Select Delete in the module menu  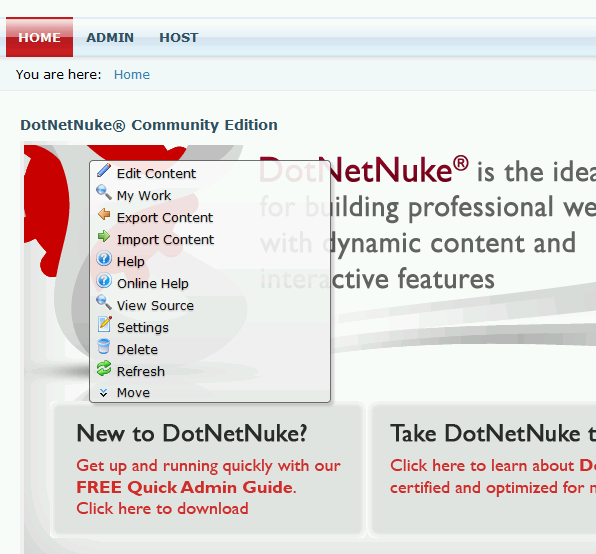(137, 350)
